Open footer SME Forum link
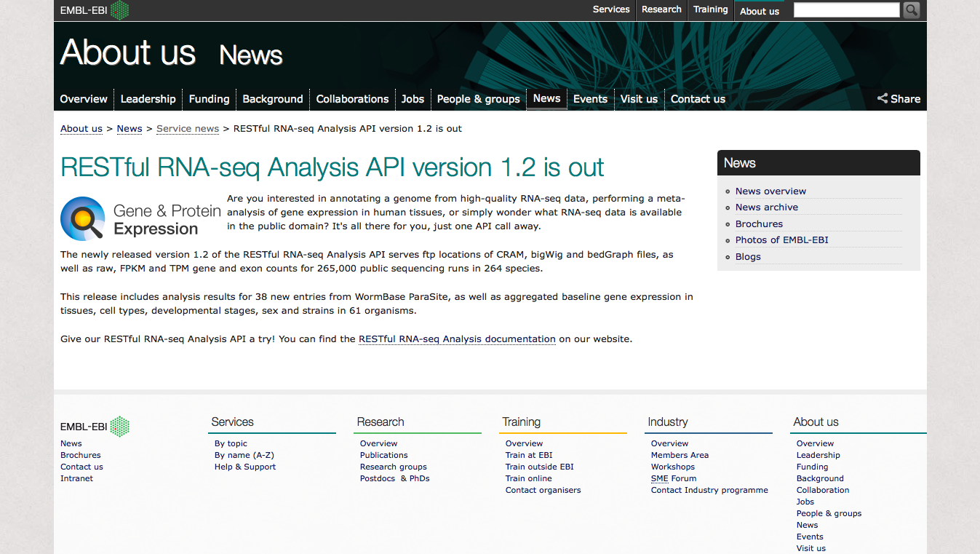The image size is (980, 554). click(x=674, y=478)
